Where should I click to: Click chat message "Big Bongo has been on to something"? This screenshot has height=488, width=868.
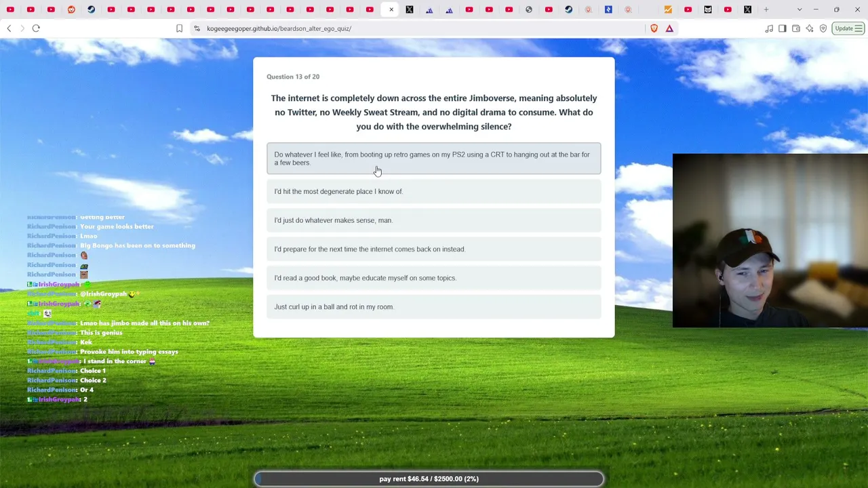click(x=138, y=245)
